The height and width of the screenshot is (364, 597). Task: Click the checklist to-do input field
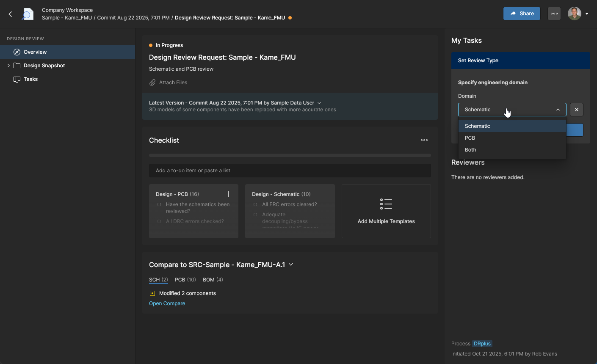coord(290,171)
